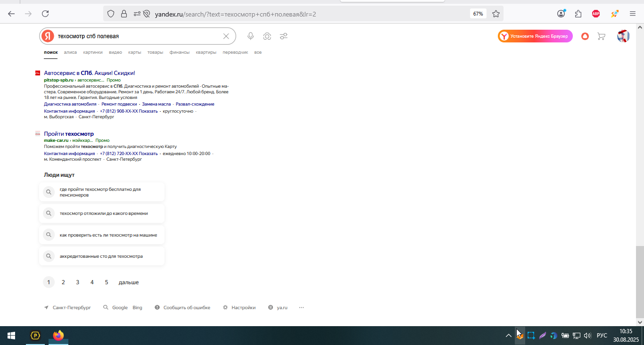Image resolution: width=644 pixels, height=345 pixels.
Task: Switch to видео search tab
Action: [x=116, y=52]
